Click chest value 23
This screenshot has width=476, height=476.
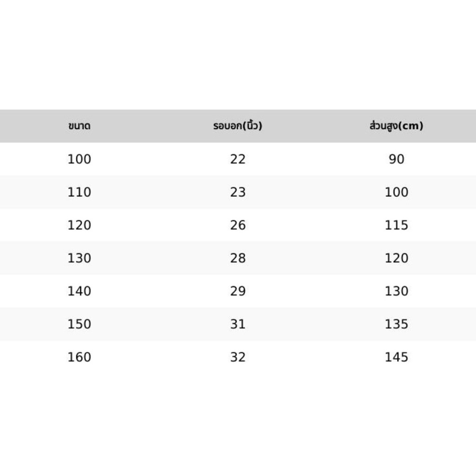click(x=238, y=192)
